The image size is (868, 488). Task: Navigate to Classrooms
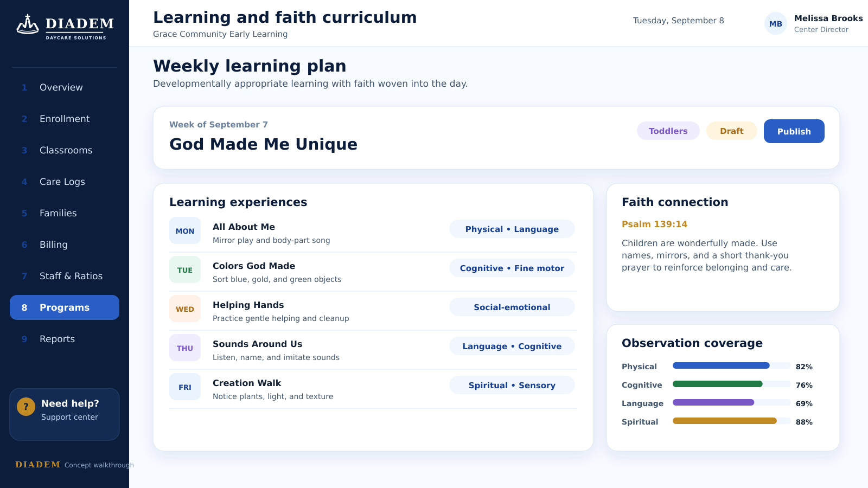[65, 150]
